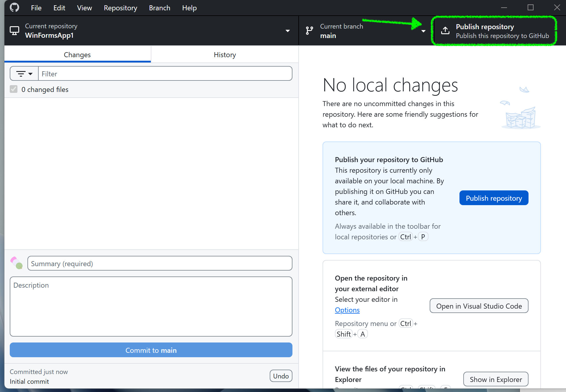
Task: Click the Description text area
Action: click(x=151, y=307)
